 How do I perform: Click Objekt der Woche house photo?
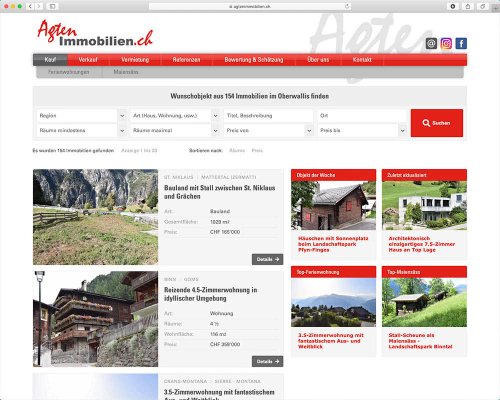[333, 205]
